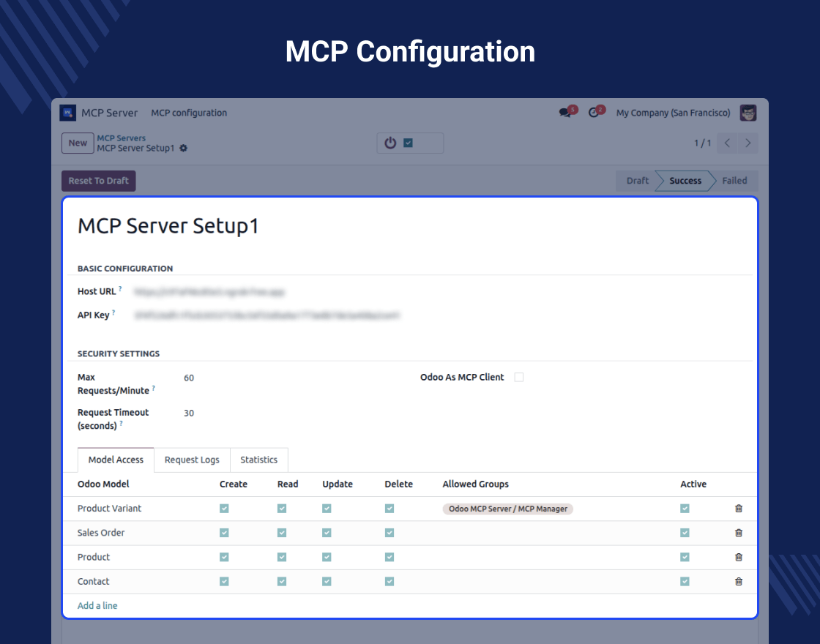
Task: Toggle Create for Product Variant
Action: 224,509
